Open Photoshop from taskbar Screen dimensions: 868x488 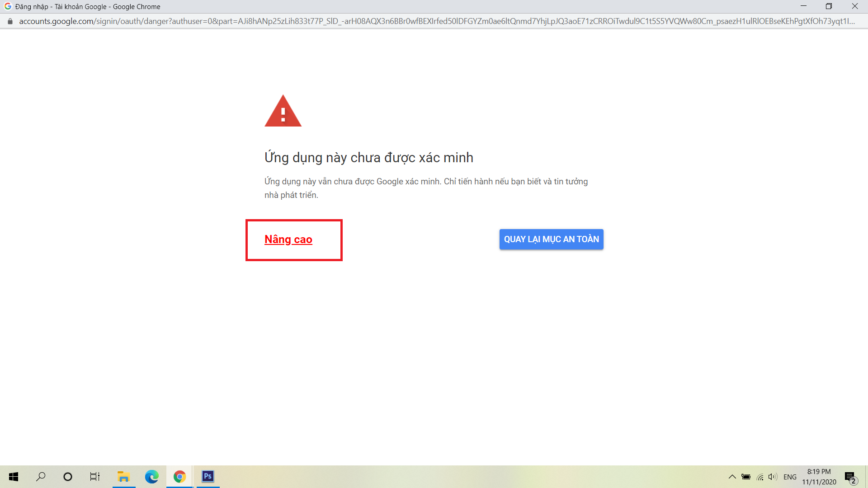pyautogui.click(x=208, y=477)
